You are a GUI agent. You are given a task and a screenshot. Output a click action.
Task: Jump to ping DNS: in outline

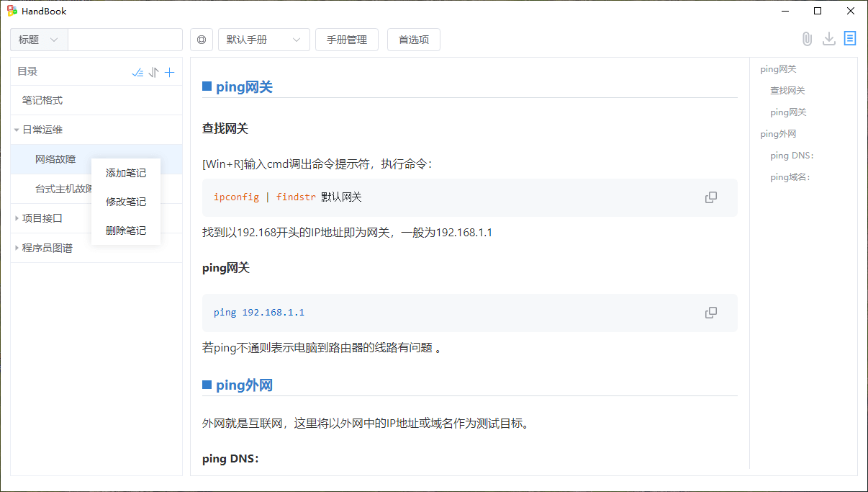tap(792, 156)
